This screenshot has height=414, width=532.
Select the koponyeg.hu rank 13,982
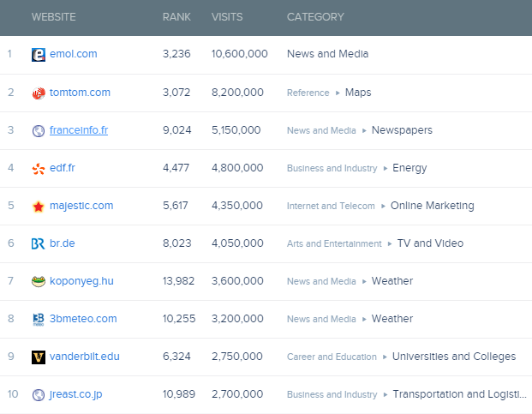coord(178,281)
